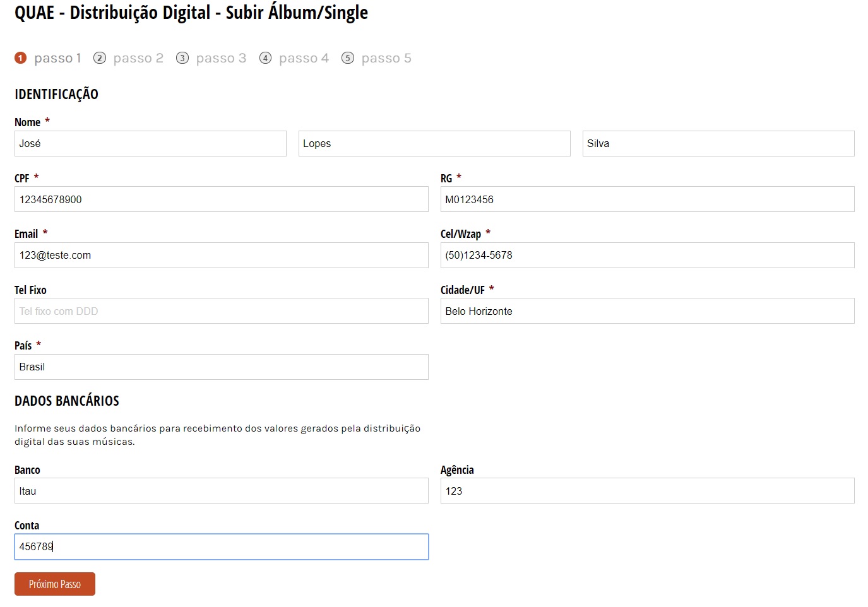Select the Cel/Wzap phone number field
Viewport: 868px width, 607px height.
(647, 256)
